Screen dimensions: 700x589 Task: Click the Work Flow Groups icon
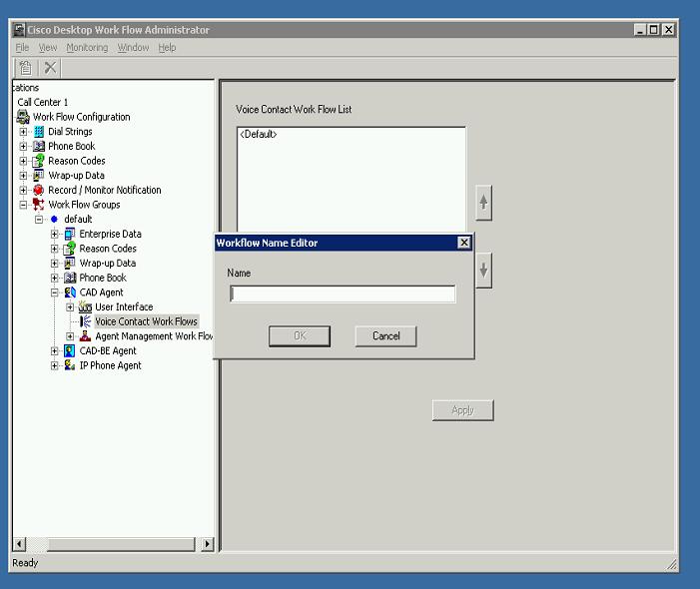(39, 205)
